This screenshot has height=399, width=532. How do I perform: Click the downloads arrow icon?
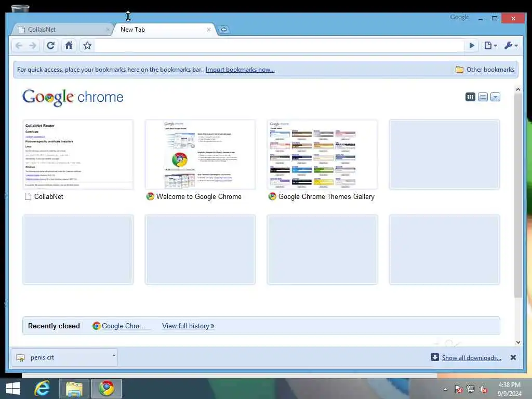pyautogui.click(x=435, y=357)
